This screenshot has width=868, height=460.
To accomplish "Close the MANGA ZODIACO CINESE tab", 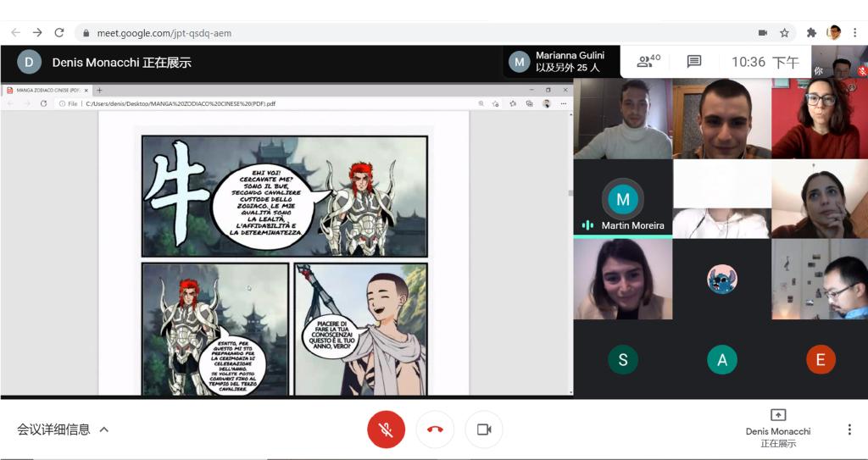I will pyautogui.click(x=86, y=91).
